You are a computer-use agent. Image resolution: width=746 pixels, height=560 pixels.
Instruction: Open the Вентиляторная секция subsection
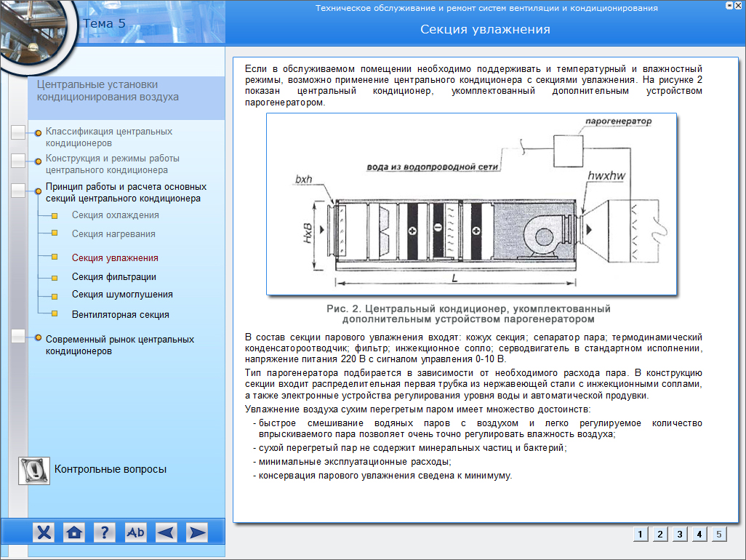[x=120, y=315]
